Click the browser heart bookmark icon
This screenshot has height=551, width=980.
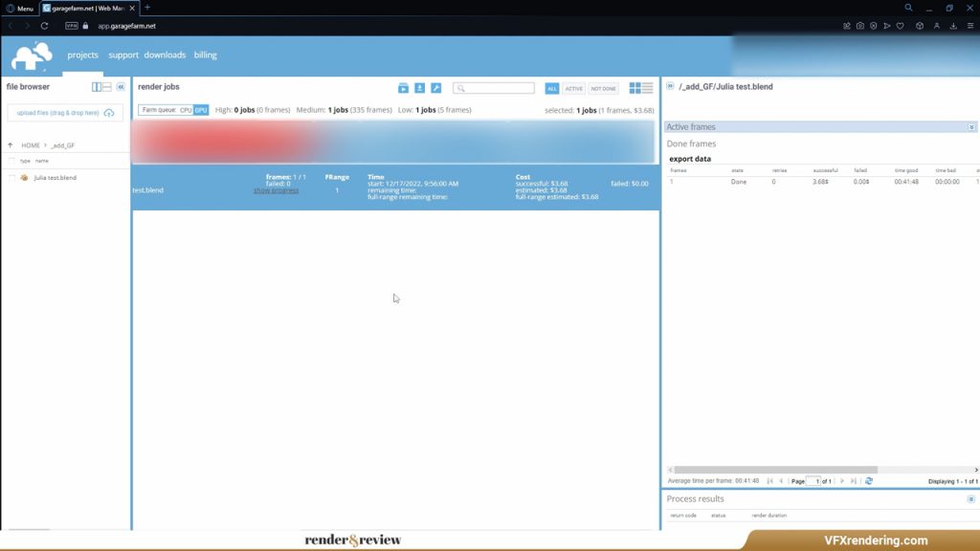point(900,26)
